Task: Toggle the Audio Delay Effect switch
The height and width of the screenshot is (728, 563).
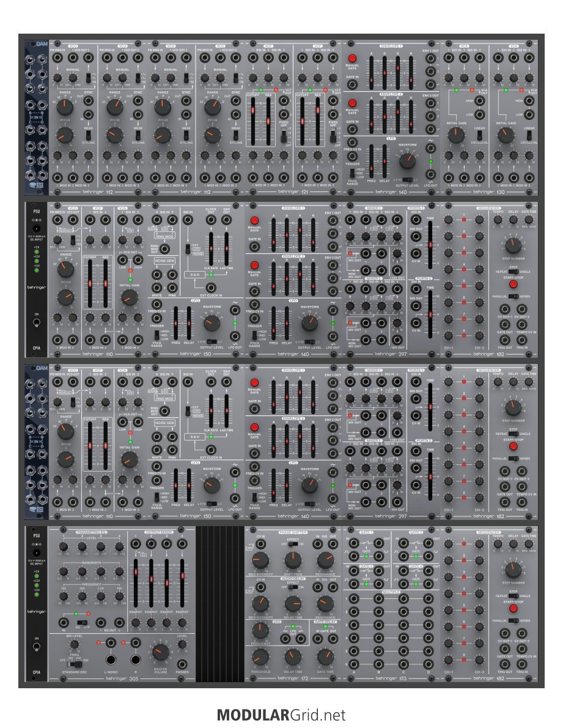Action: 293,587
